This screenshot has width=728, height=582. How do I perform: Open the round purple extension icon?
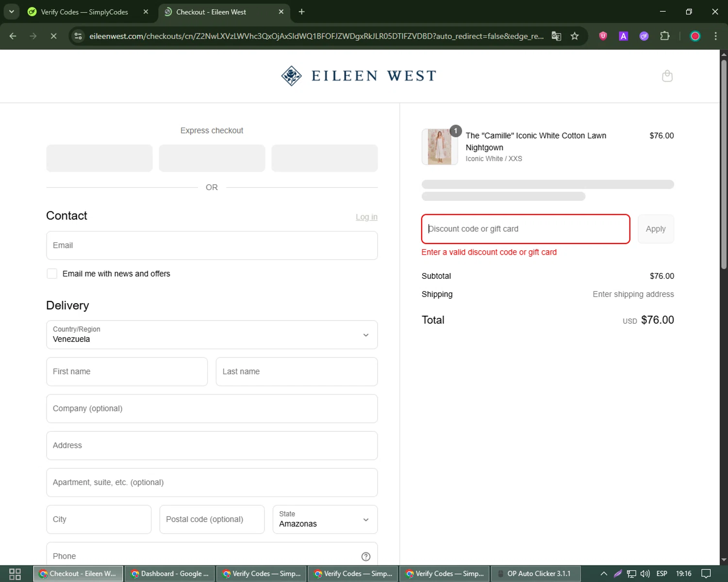tap(644, 36)
